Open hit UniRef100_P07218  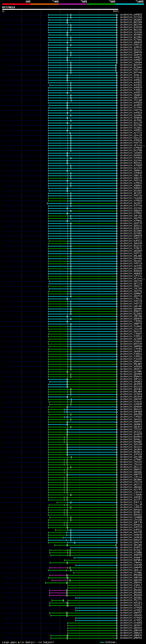[131, 17]
